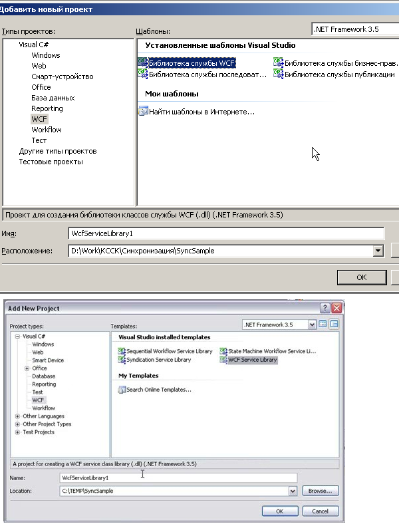
Task: Click Syndication Service Library template icon
Action: click(122, 360)
